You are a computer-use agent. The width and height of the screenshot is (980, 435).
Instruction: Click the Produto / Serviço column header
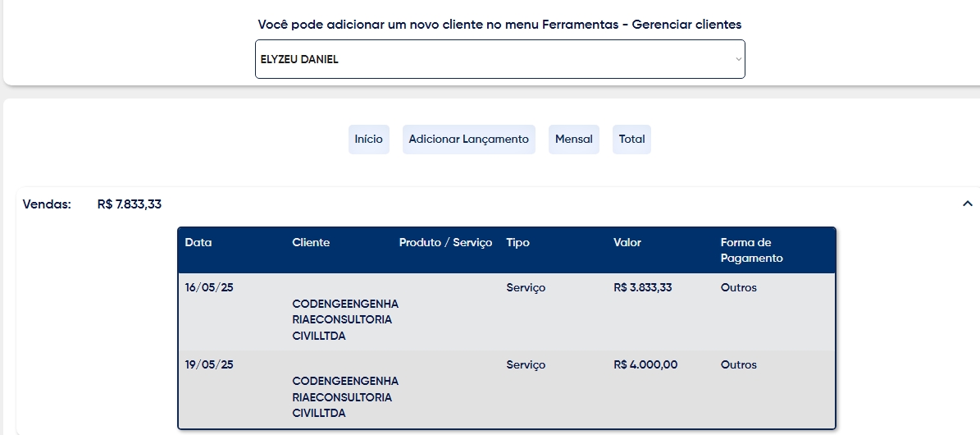pos(445,243)
